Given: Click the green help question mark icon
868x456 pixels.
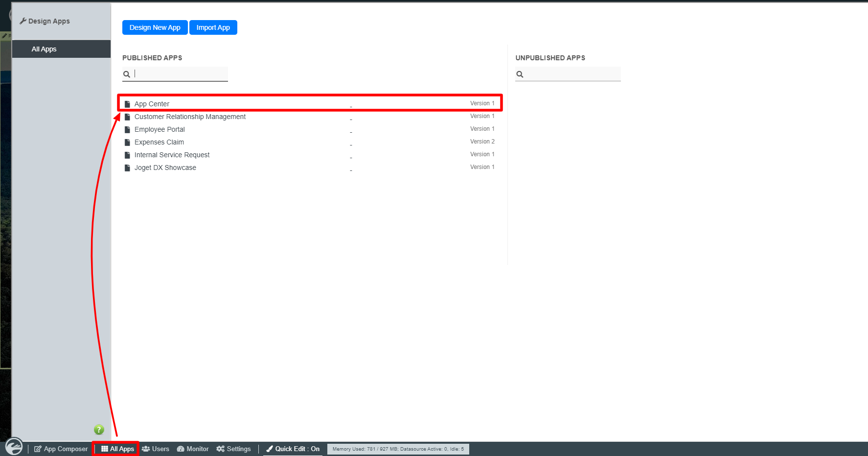Looking at the screenshot, I should pos(99,430).
